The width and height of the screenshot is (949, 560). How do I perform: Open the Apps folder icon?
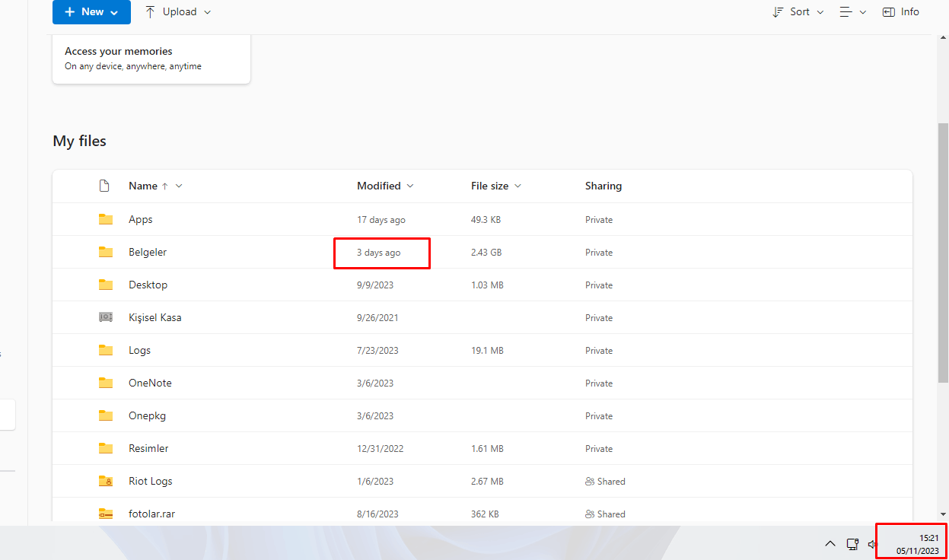click(x=106, y=219)
